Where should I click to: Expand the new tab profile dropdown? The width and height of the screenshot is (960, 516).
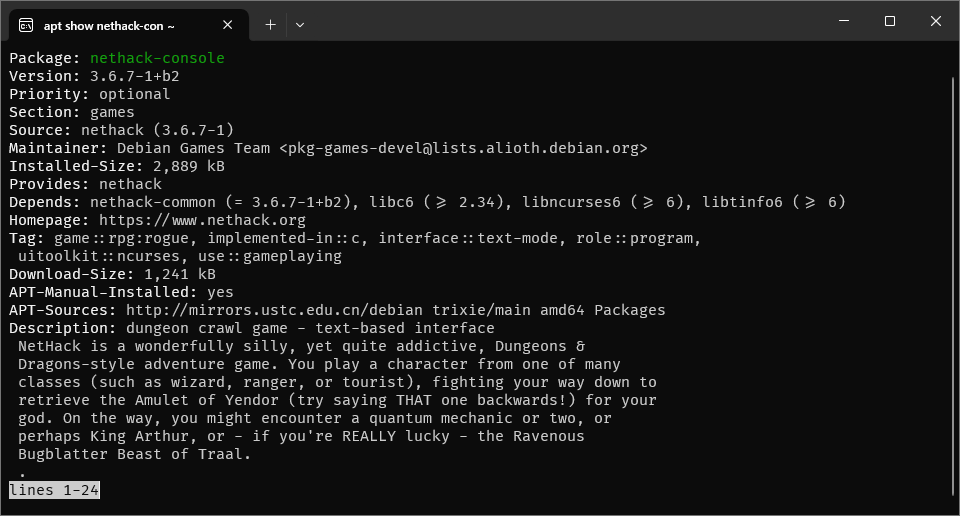(x=300, y=25)
